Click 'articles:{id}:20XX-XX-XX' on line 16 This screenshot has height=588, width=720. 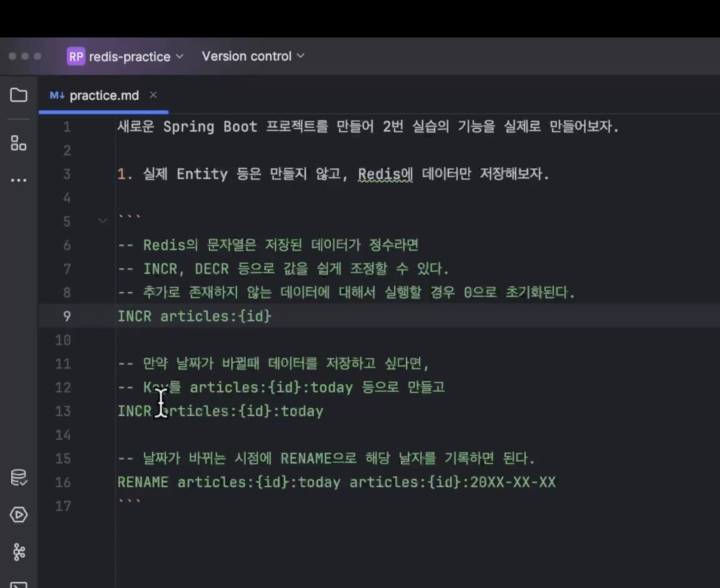tap(452, 482)
